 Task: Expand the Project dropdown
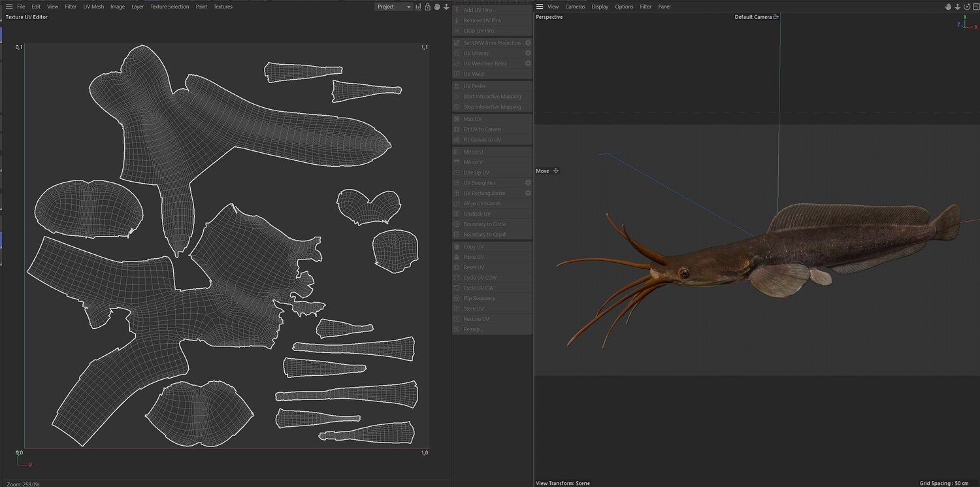click(x=394, y=7)
